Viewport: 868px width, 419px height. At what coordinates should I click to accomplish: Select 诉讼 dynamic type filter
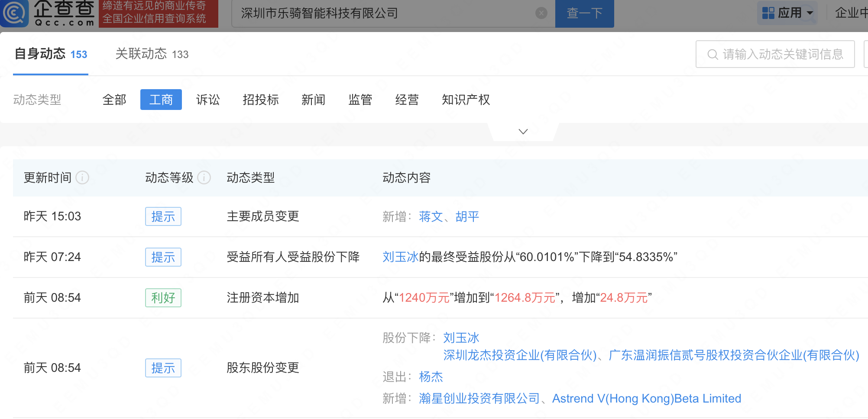(208, 100)
